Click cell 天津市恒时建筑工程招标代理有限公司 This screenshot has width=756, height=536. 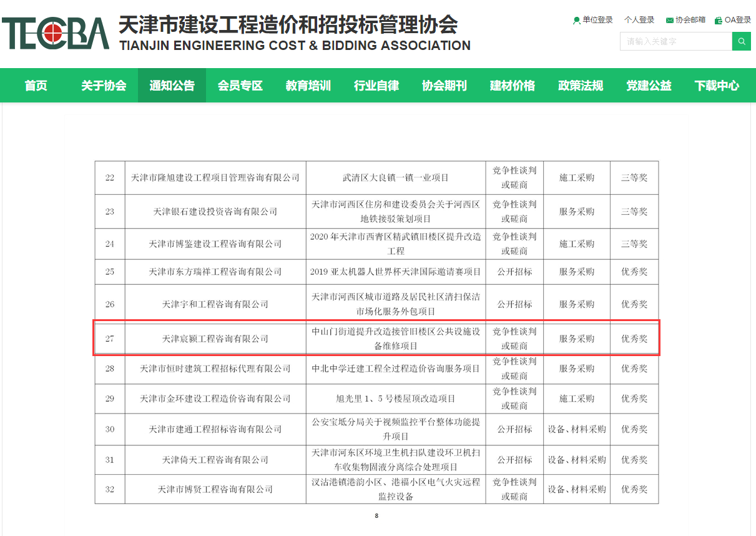coord(215,369)
